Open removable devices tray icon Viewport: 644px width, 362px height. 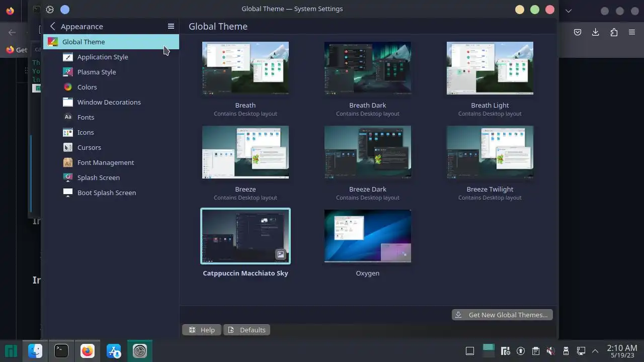pos(566,351)
